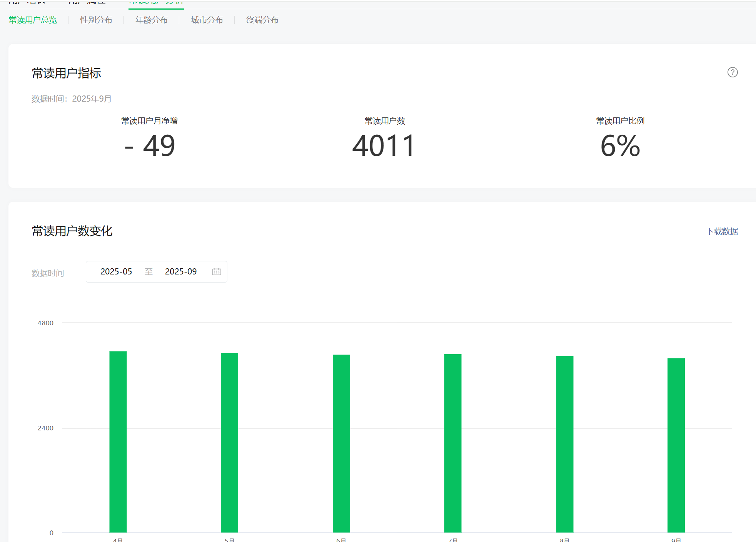The width and height of the screenshot is (756, 542).
Task: Click the 5月 green bar
Action: click(x=229, y=443)
